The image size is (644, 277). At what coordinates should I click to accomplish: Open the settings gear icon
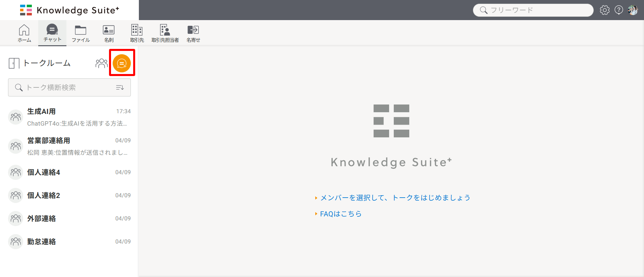tap(604, 10)
